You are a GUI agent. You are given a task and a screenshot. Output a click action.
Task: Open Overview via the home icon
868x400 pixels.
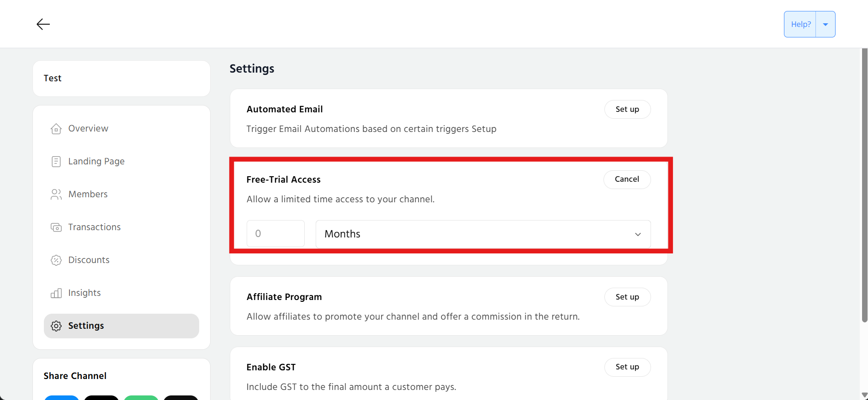56,129
